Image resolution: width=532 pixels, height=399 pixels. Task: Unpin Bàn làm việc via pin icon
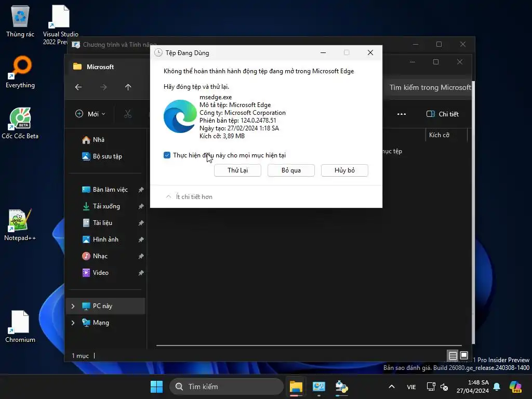[x=141, y=190]
